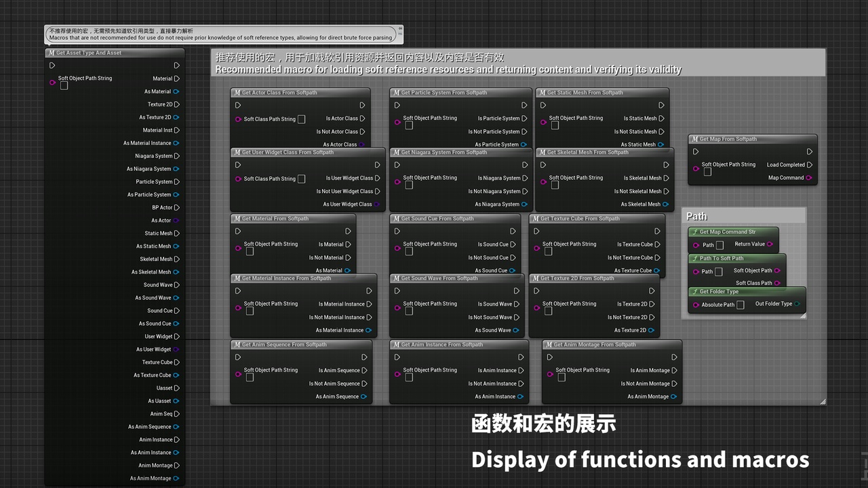Click the Is Not Particle System exec pin

pyautogui.click(x=524, y=131)
